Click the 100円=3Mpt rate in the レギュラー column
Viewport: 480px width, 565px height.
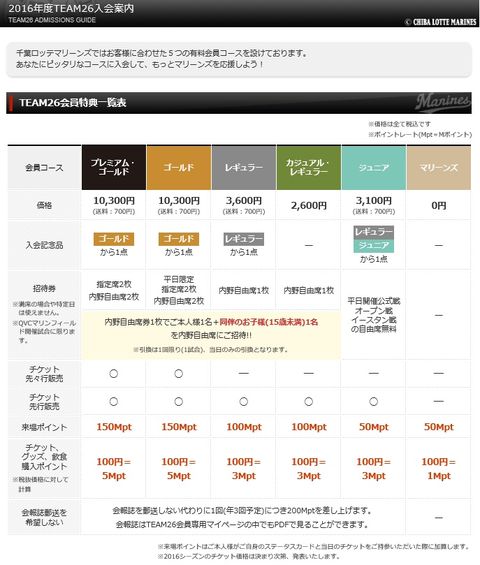coord(244,469)
